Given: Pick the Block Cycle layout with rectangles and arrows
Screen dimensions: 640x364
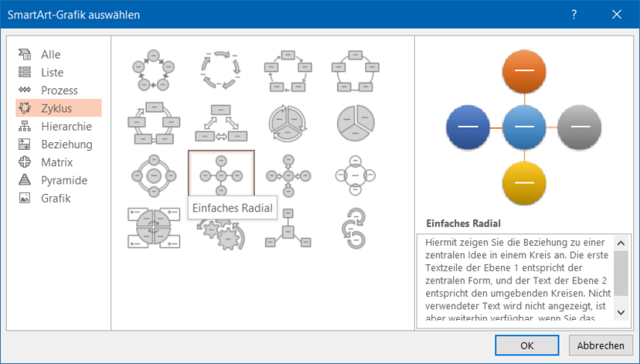Looking at the screenshot, I should point(288,70).
